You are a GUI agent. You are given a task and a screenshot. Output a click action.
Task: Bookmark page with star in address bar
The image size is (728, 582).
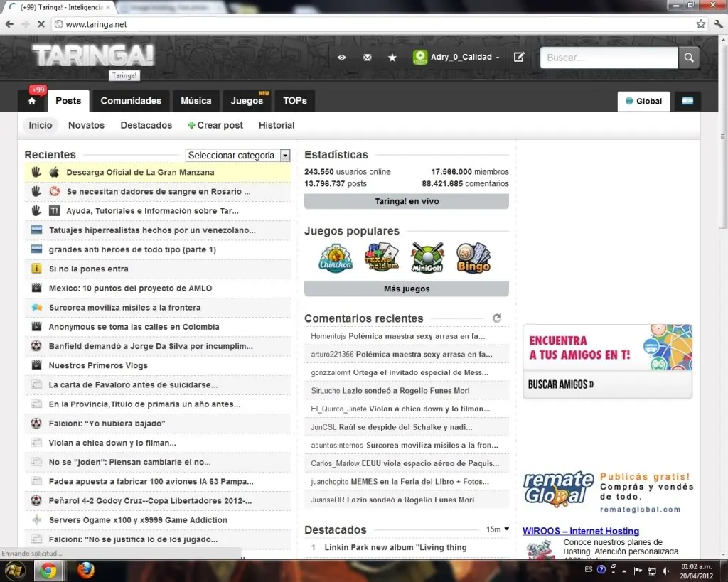(700, 24)
